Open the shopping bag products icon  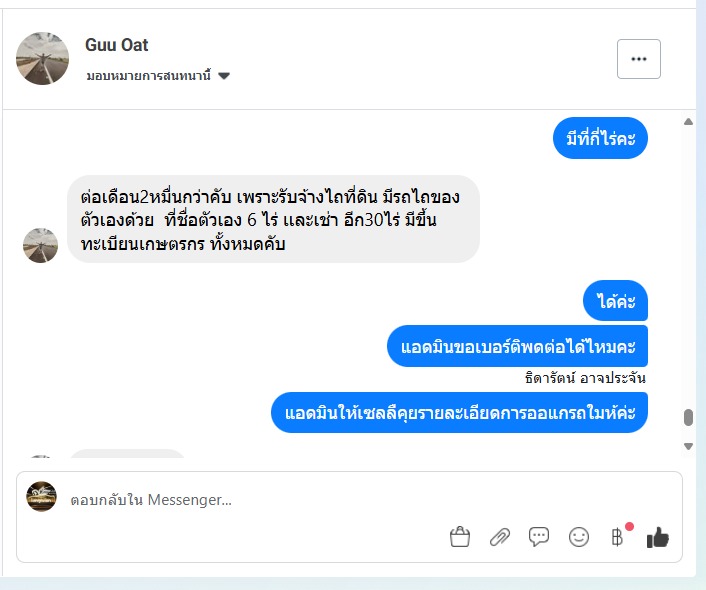click(x=460, y=537)
